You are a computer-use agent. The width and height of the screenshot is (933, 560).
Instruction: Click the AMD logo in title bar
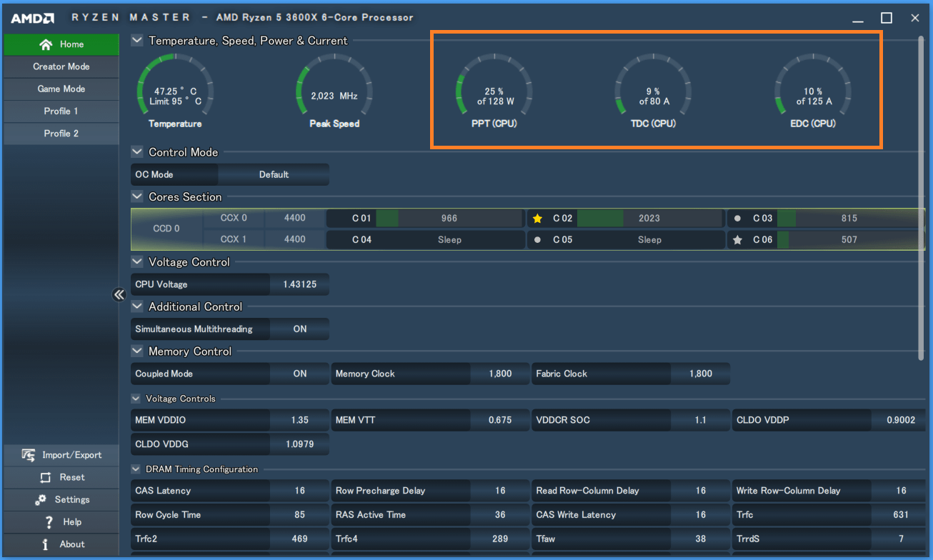coord(32,17)
